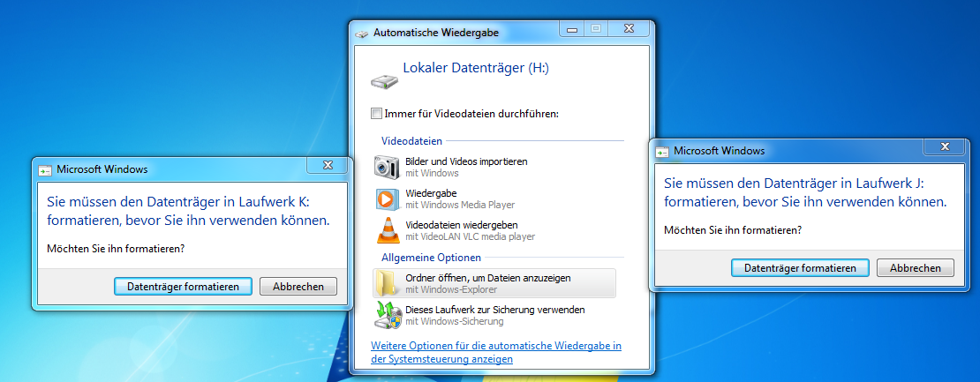Click the AutoPlay title bar drive icon

pyautogui.click(x=362, y=34)
